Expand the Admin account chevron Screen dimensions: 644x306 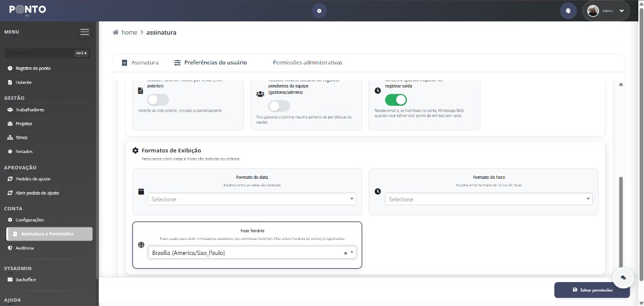621,11
